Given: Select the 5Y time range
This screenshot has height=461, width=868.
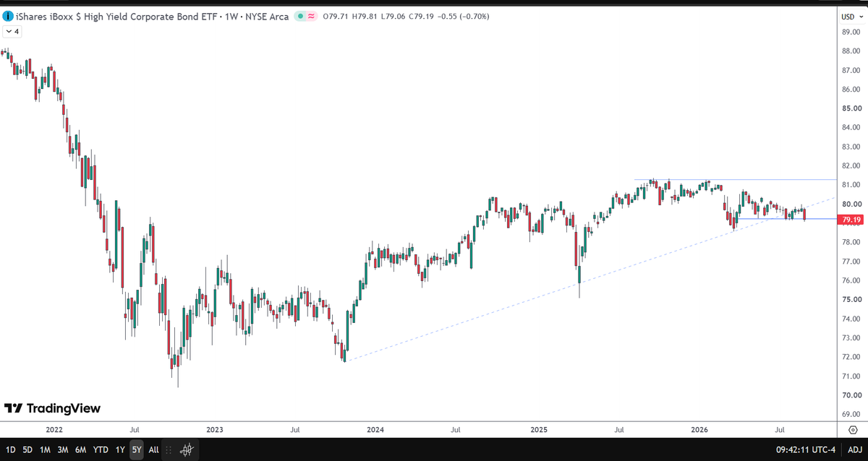Looking at the screenshot, I should click(136, 449).
